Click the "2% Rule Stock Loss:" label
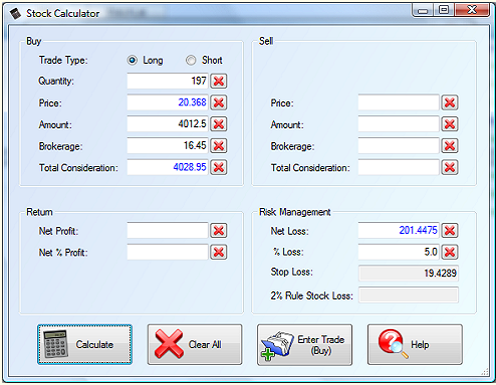The image size is (496, 385). (x=311, y=296)
